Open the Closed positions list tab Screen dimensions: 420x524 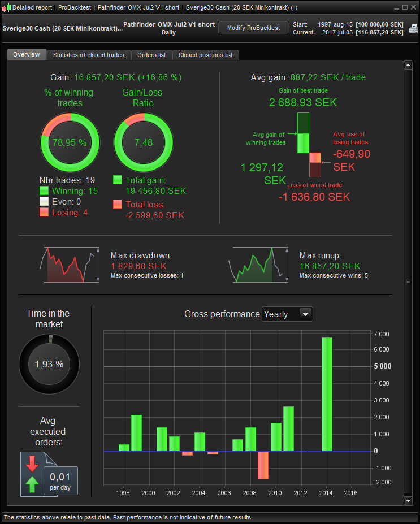coord(206,55)
